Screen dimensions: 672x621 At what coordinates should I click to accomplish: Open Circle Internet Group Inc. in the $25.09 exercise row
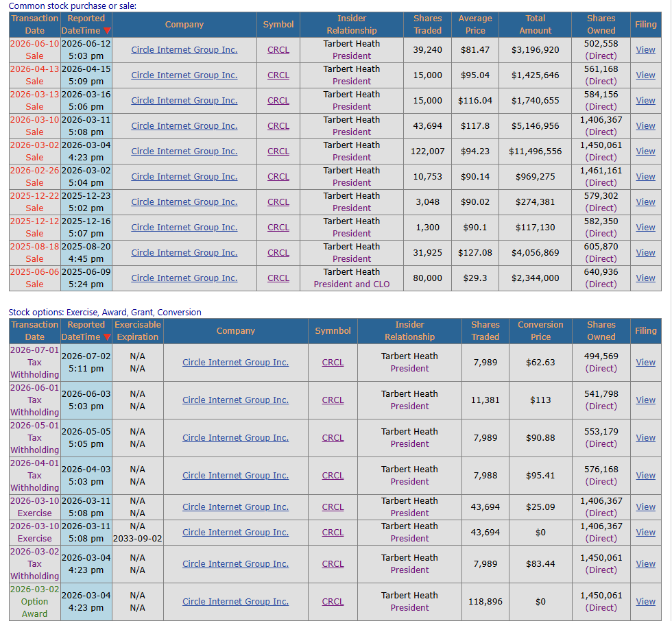[x=235, y=507]
